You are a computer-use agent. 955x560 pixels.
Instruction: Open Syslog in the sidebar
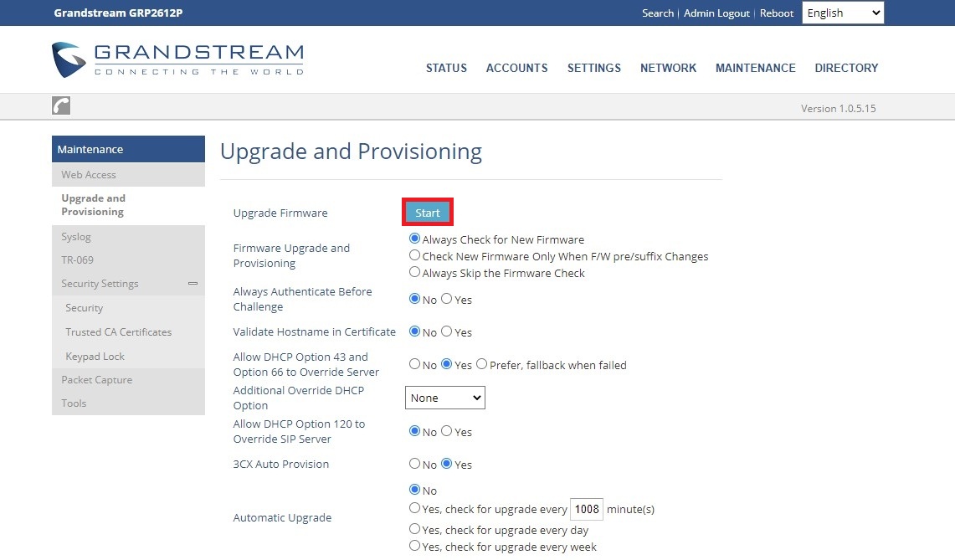(x=76, y=237)
